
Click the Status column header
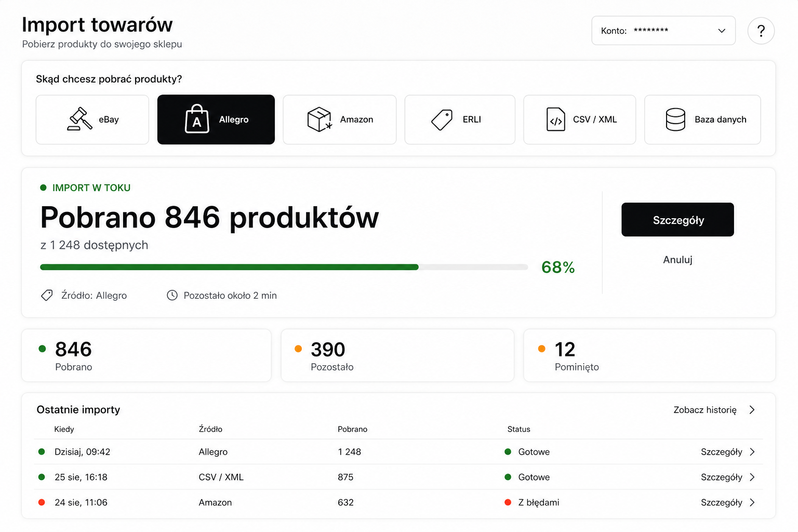point(518,429)
